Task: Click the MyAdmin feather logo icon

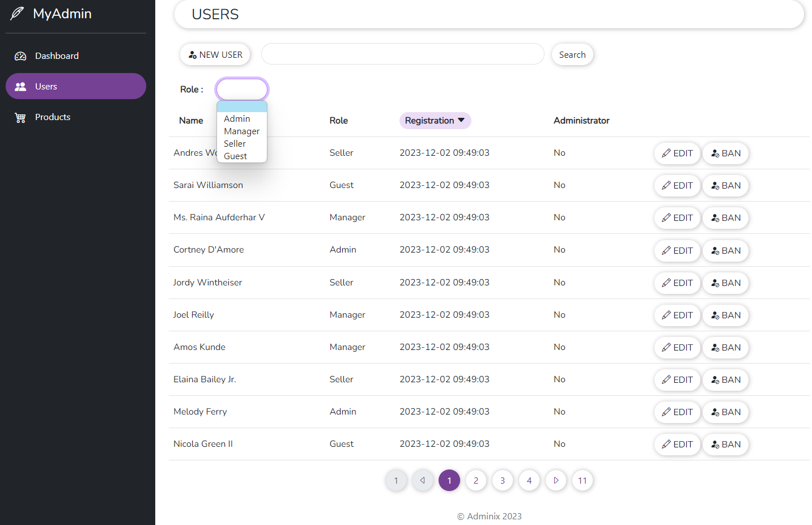Action: [x=18, y=13]
